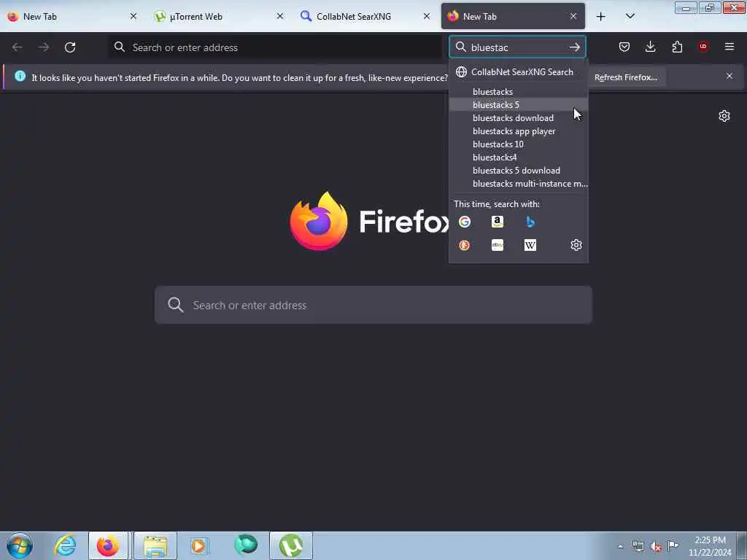The height and width of the screenshot is (560, 747).
Task: Click the Back navigation arrow
Action: (18, 47)
